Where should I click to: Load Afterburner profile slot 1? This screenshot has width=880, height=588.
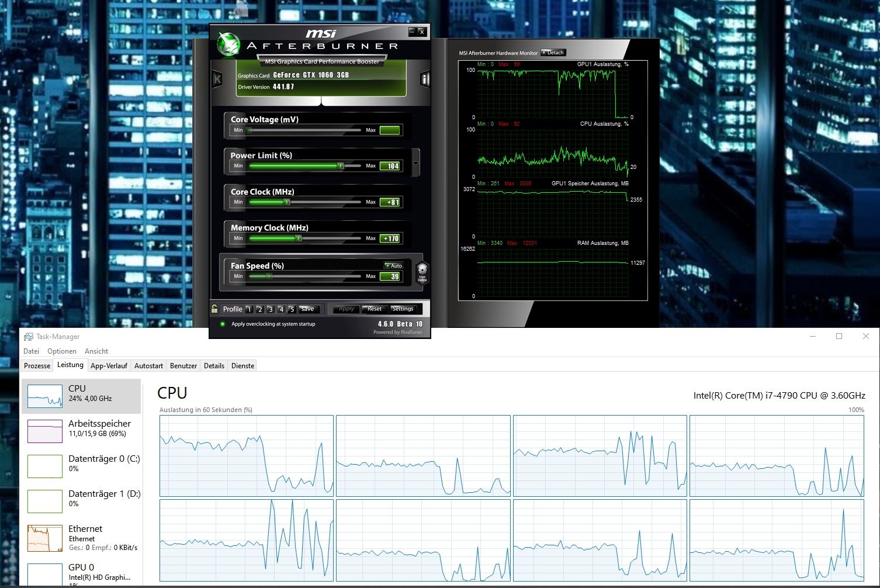coord(249,309)
